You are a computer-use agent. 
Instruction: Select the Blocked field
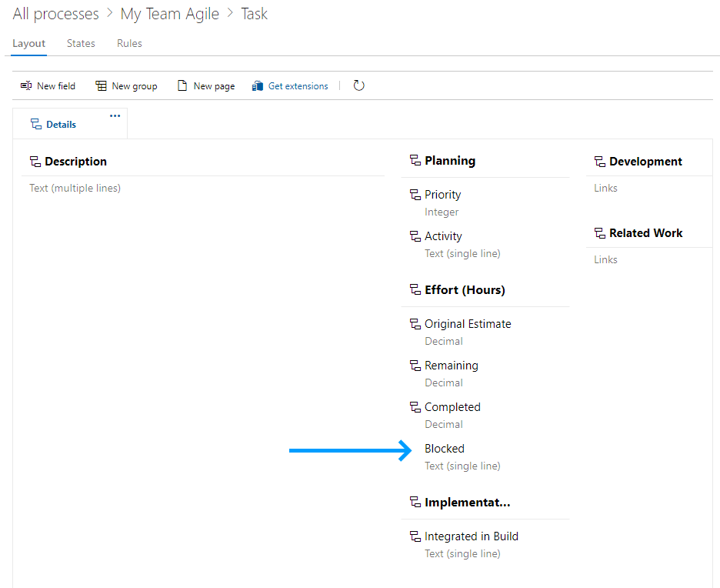click(445, 449)
